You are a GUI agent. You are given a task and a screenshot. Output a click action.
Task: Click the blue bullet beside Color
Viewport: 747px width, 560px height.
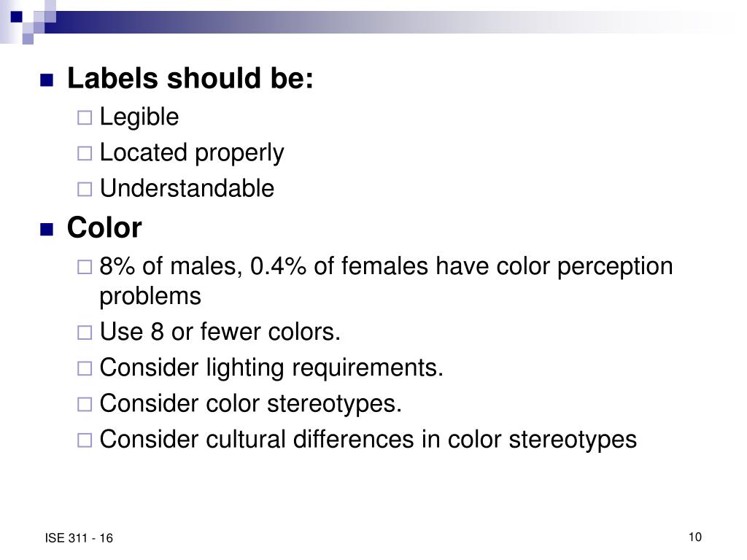click(x=47, y=229)
